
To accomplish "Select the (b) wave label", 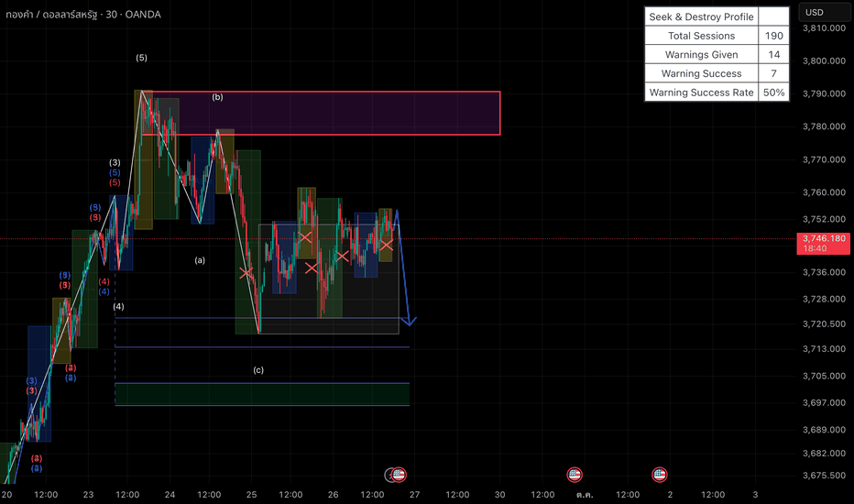I will (x=217, y=97).
